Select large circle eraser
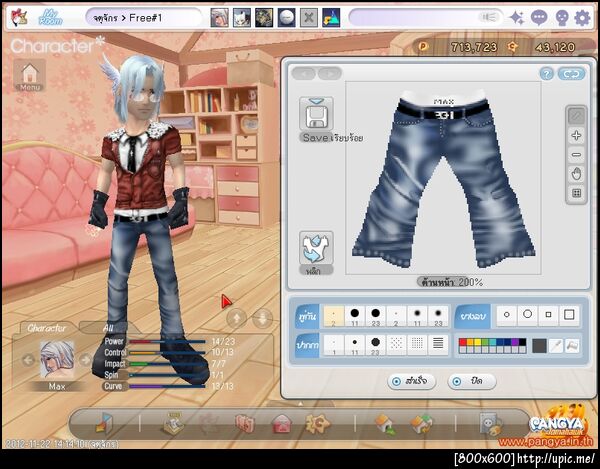600x469 pixels. pos(527,315)
